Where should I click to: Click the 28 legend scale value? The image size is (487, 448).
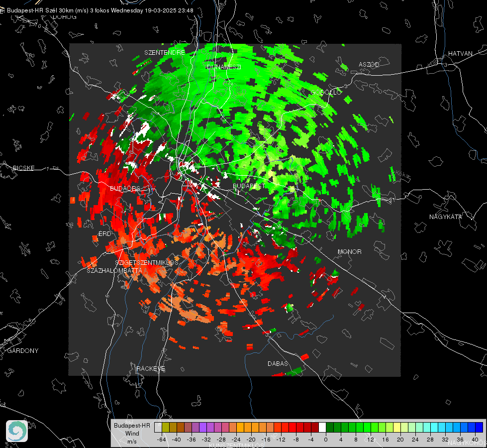click(x=430, y=440)
